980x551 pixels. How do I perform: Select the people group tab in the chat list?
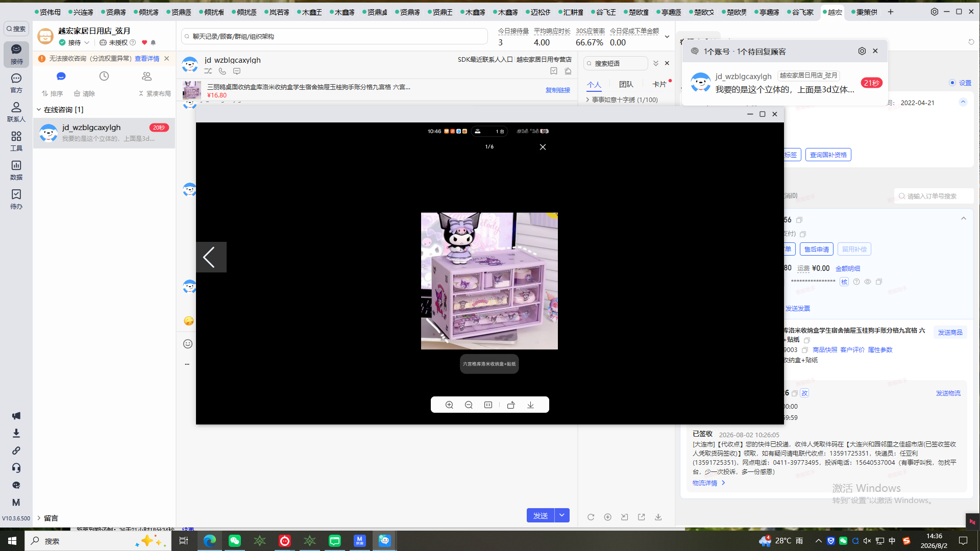tap(147, 76)
